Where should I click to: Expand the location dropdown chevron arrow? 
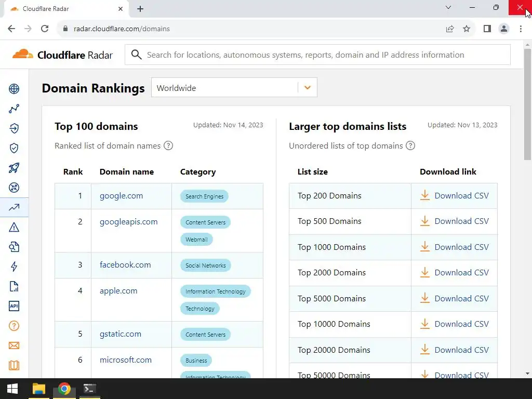click(x=308, y=87)
